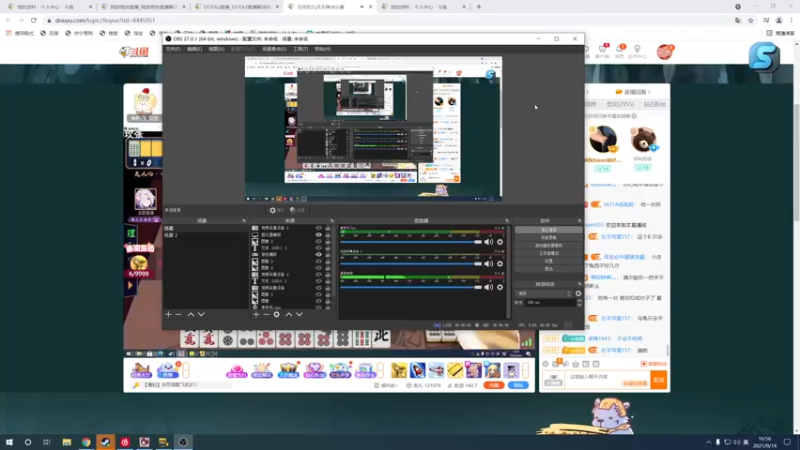Add a new source with plus icon
The image size is (800, 450).
pos(256,314)
